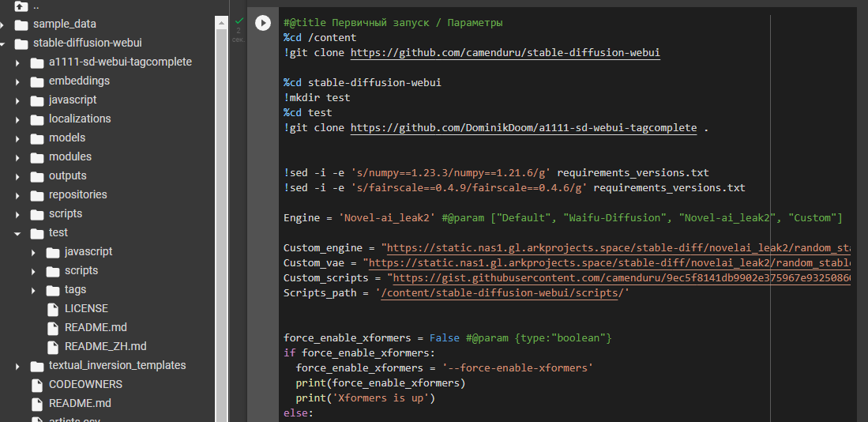
Task: Select the stable-diffusion-webui folder icon
Action: [21, 43]
